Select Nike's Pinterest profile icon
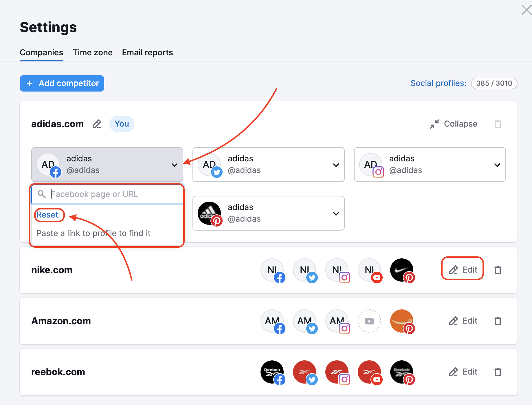The image size is (532, 405). pyautogui.click(x=402, y=270)
